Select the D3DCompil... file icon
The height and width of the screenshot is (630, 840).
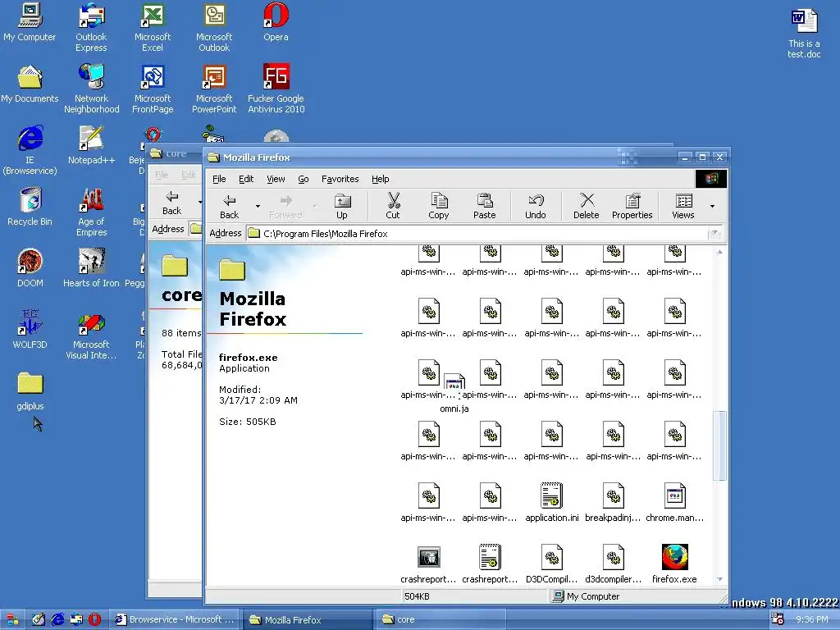[x=552, y=563]
